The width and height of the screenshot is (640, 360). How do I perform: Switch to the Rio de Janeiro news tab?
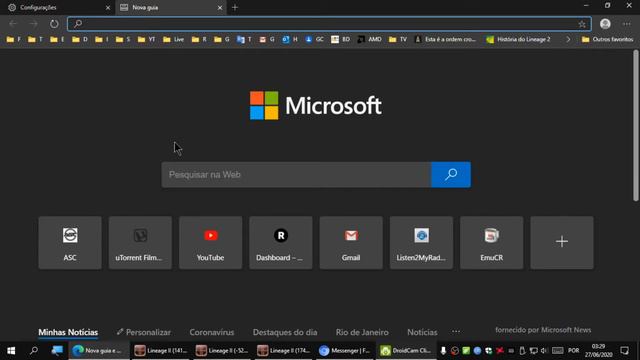[362, 332]
